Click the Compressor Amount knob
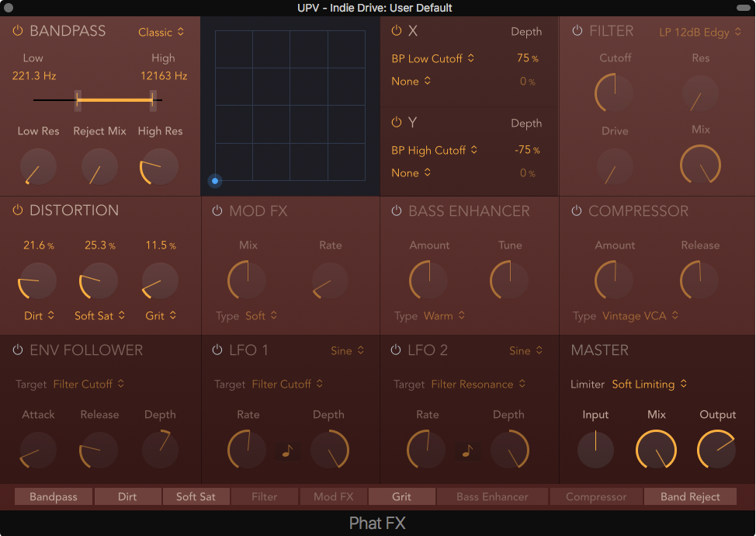Image resolution: width=756 pixels, height=536 pixels. tap(614, 280)
